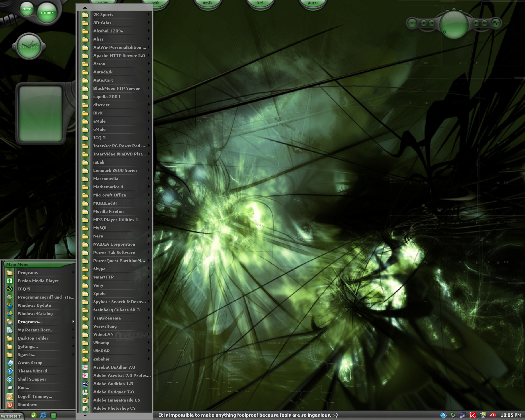Click the analog clock widget
Image resolution: width=525 pixels, height=420 pixels.
pos(29,46)
